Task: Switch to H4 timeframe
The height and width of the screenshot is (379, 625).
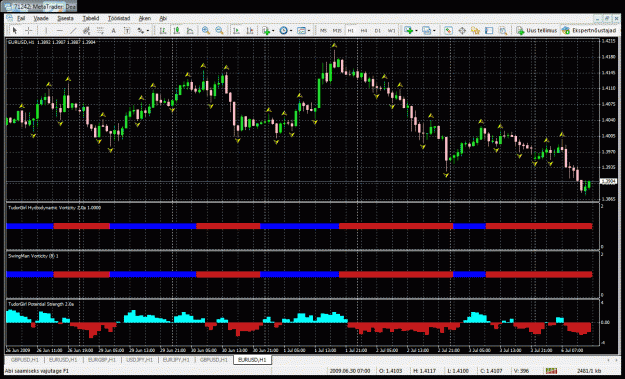Action: (364, 30)
